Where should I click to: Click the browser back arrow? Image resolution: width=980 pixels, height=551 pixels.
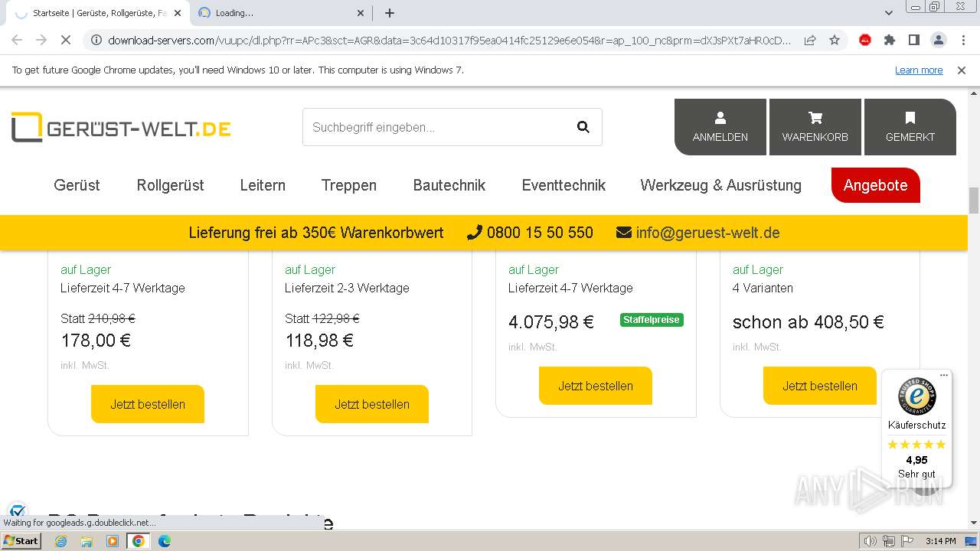[17, 40]
